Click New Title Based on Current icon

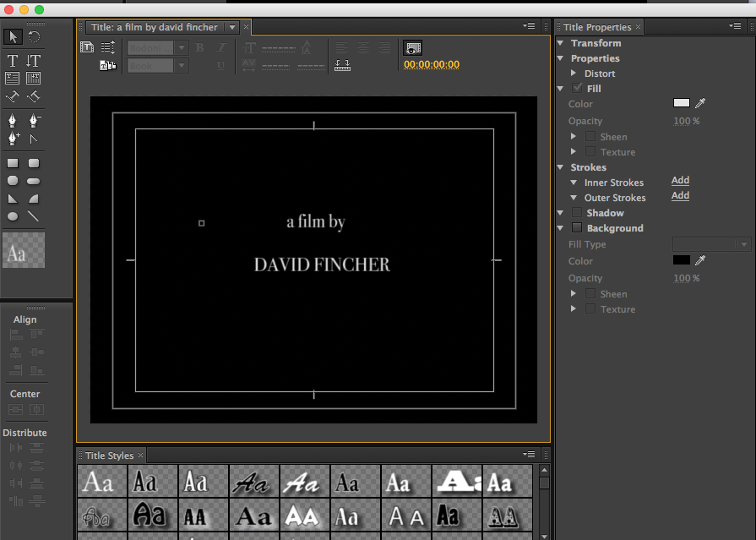coord(87,47)
